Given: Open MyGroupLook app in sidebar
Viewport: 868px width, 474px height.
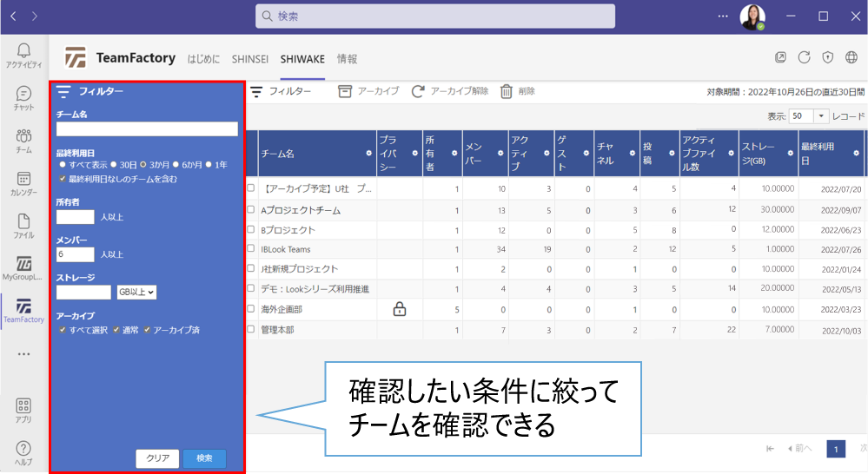Looking at the screenshot, I should (x=23, y=267).
